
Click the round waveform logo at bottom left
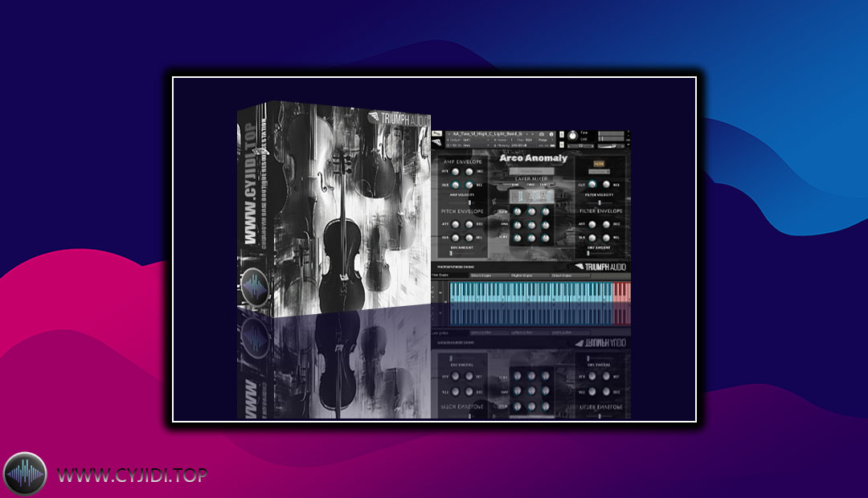click(25, 474)
